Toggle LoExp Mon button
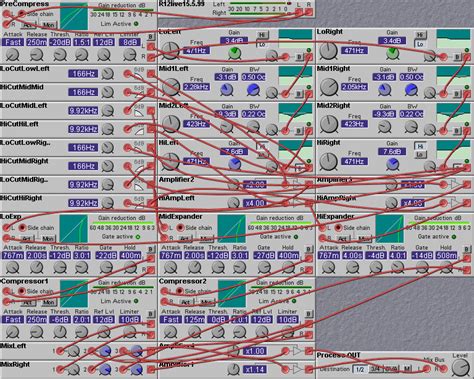This screenshot has height=379, width=474. [x=48, y=239]
